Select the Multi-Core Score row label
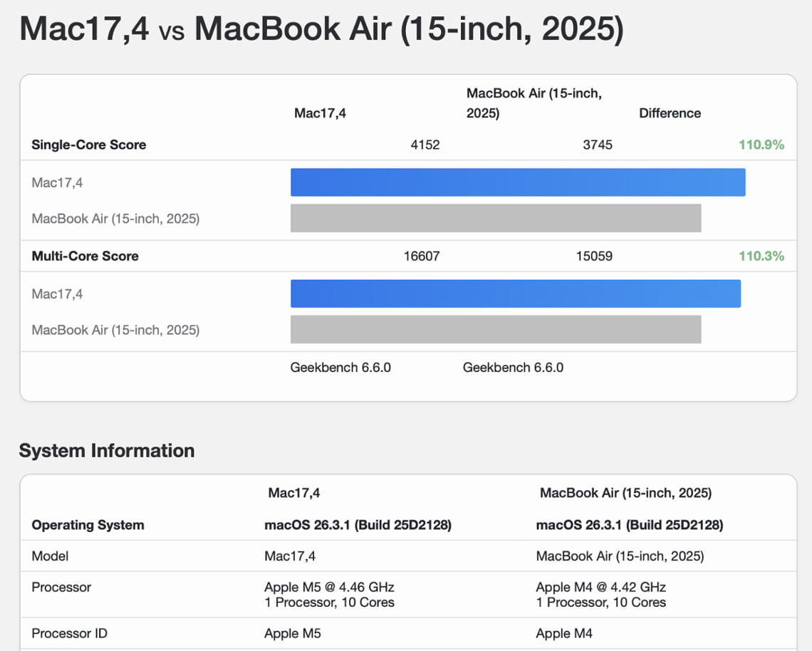This screenshot has height=651, width=812. point(85,256)
